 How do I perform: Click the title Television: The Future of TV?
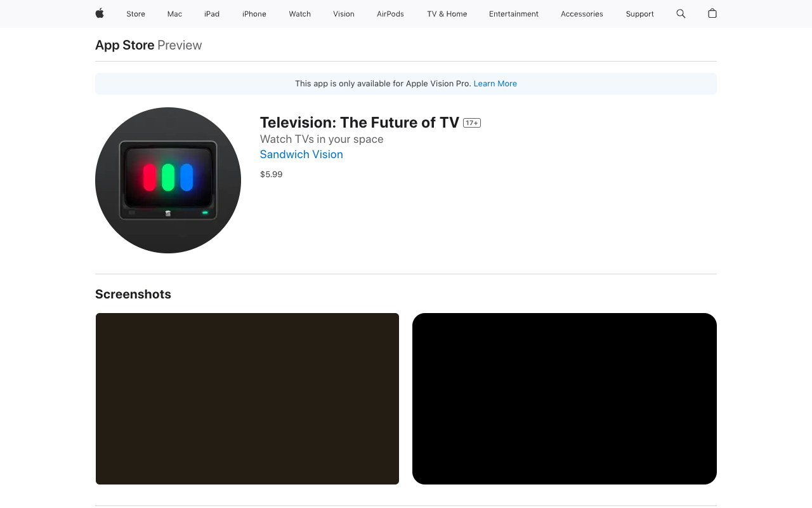(360, 123)
